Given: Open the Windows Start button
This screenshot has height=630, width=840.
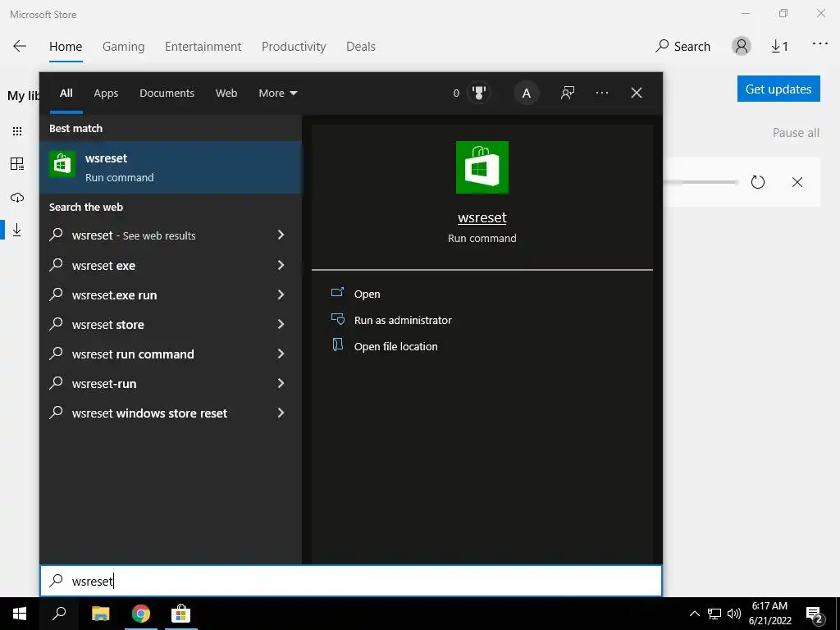Looking at the screenshot, I should (20, 614).
